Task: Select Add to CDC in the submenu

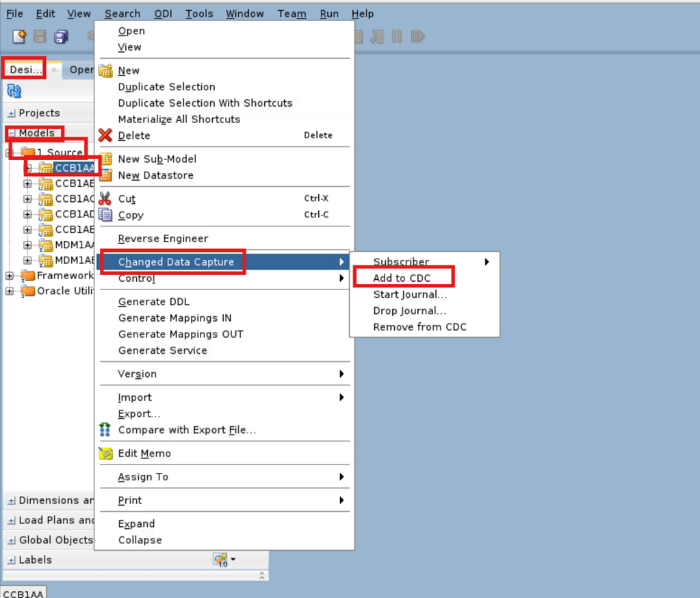Action: [403, 276]
